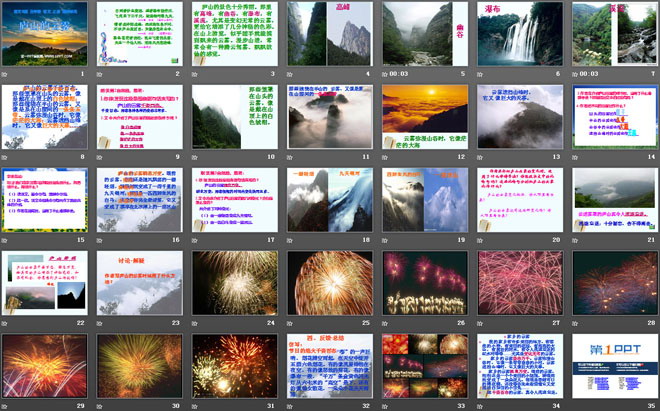Select slide 28 dark blue red fireworks
Screen dimensions: 660x411
tap(615, 283)
